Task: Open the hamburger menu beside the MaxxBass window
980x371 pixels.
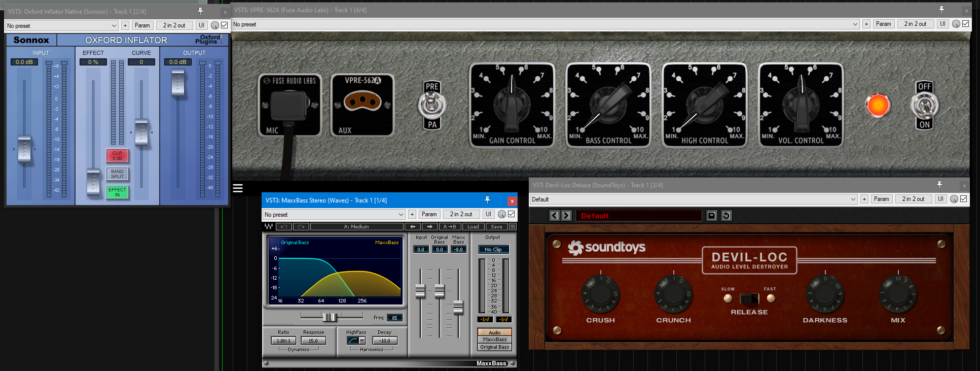Action: 238,188
